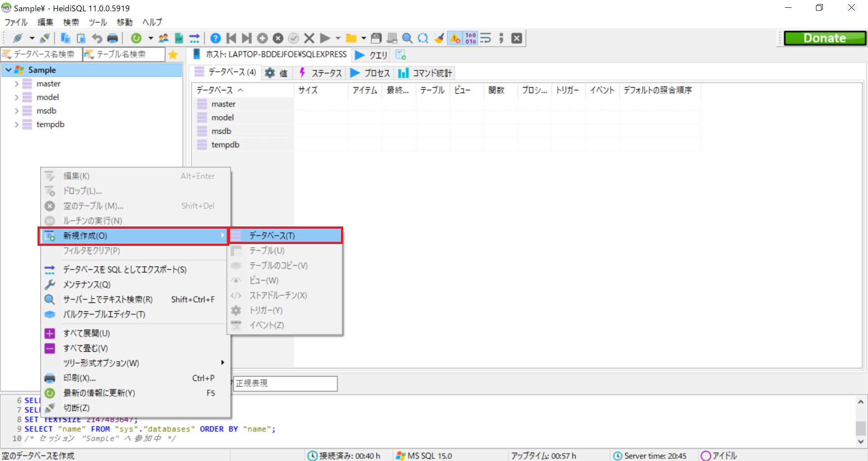The height and width of the screenshot is (461, 868).
Task: Click the データベース名検索 filter field
Action: point(42,54)
